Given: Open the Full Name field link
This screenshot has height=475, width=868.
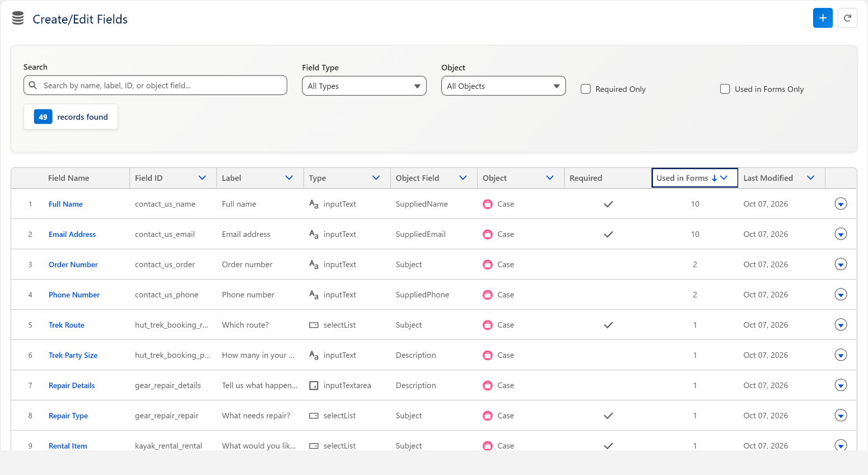Looking at the screenshot, I should pos(66,204).
